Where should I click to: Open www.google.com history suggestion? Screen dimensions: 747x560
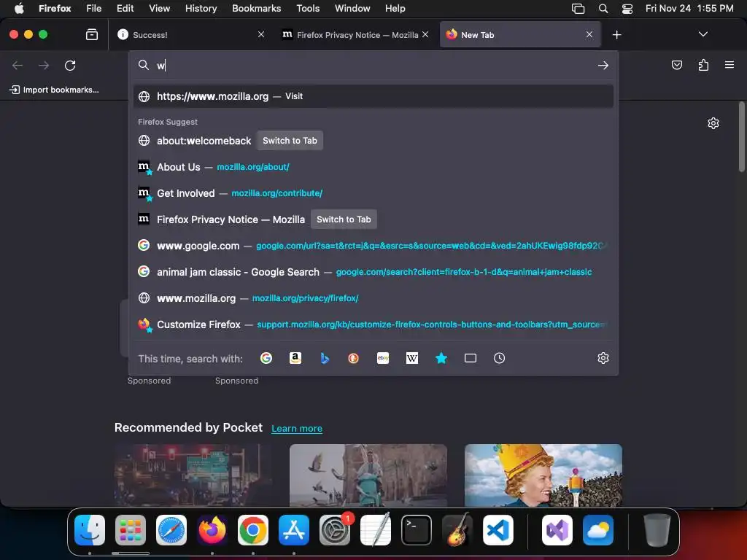point(373,246)
